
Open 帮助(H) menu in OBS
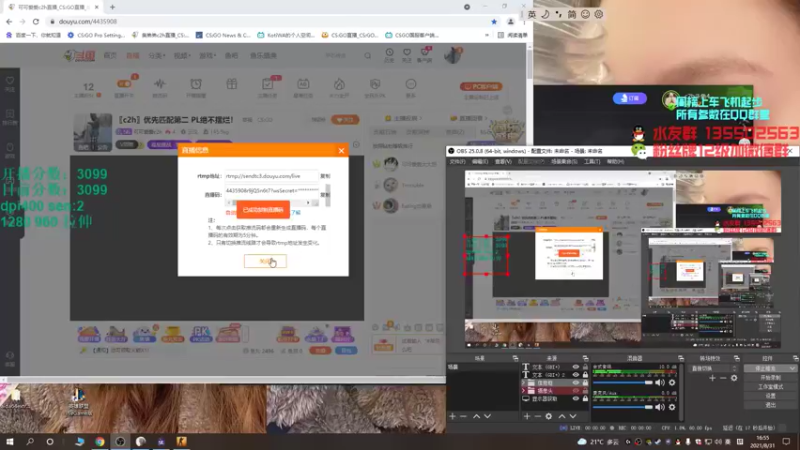[x=615, y=162]
